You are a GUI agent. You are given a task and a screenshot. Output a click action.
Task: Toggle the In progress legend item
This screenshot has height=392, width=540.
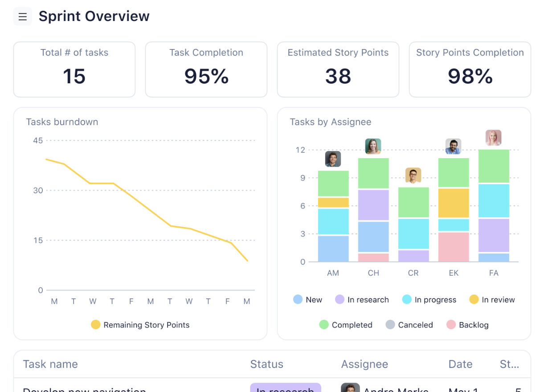429,300
